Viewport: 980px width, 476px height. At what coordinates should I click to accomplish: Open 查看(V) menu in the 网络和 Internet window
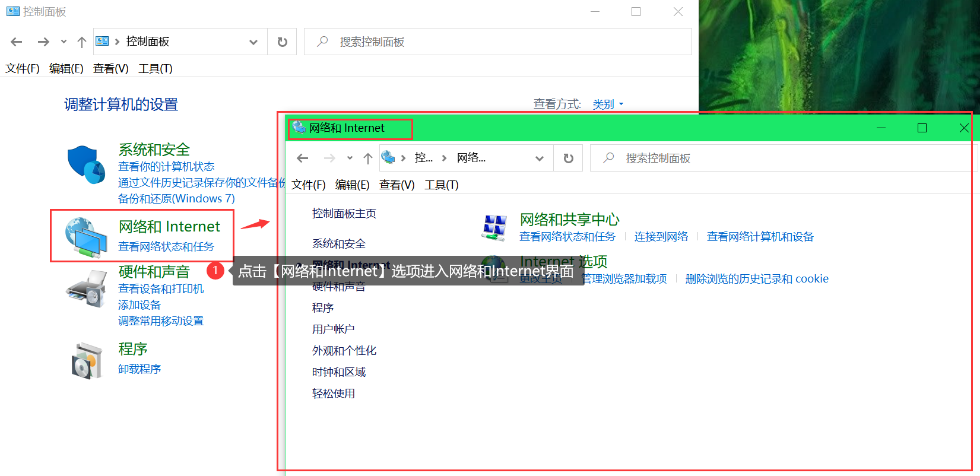[397, 185]
